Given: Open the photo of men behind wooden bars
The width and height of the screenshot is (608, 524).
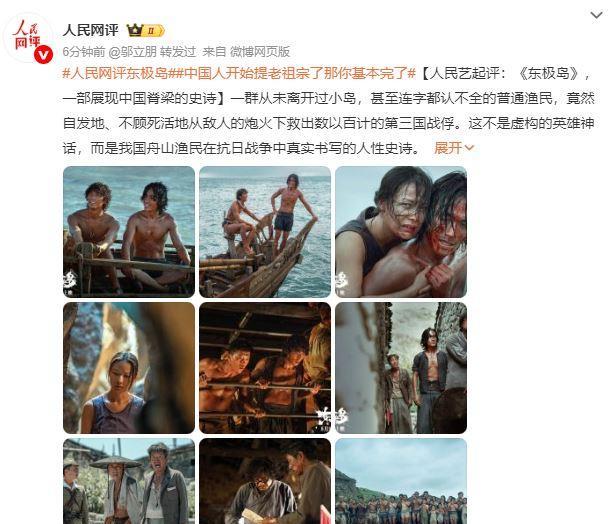Looking at the screenshot, I should [x=265, y=368].
